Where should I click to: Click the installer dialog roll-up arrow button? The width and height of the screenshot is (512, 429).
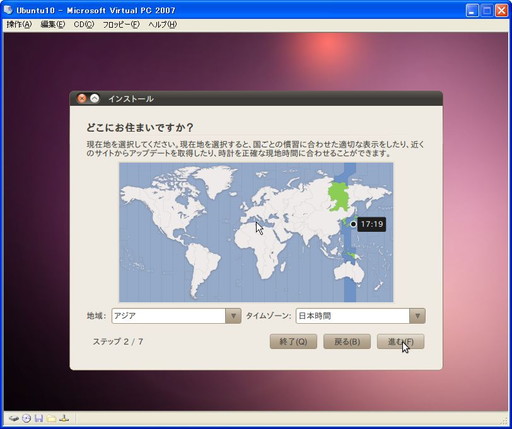point(95,98)
